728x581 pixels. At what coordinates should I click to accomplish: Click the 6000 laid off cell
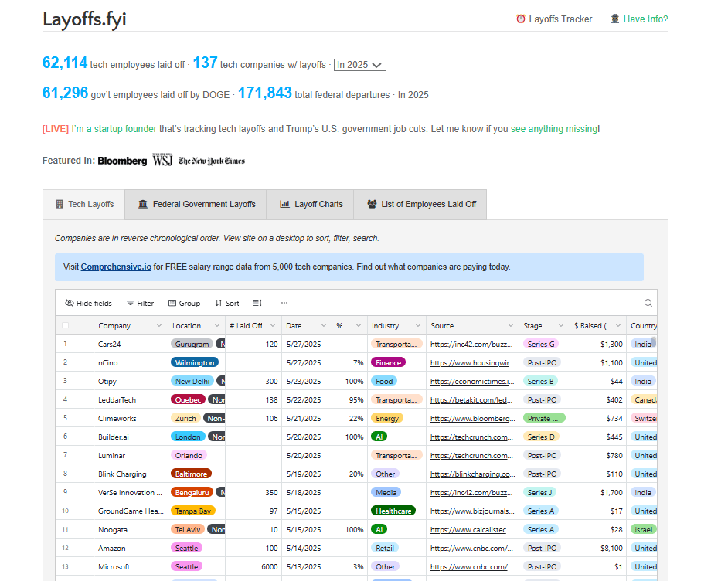click(253, 566)
